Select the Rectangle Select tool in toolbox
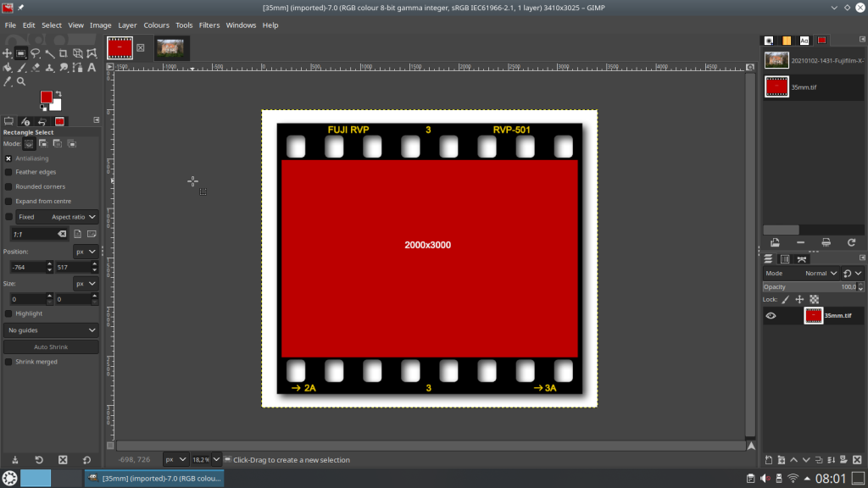The height and width of the screenshot is (488, 868). pos(21,53)
